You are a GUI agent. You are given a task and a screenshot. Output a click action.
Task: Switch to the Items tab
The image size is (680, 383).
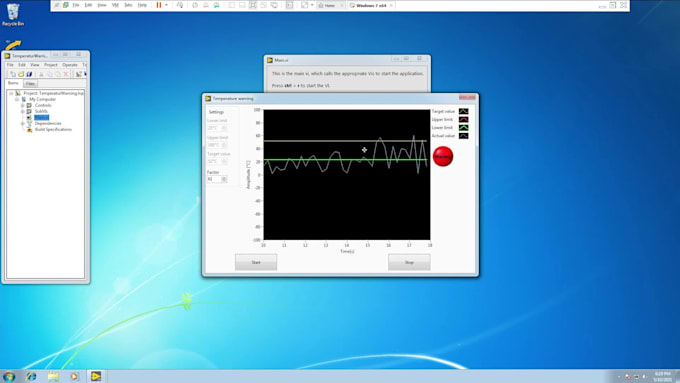point(13,83)
